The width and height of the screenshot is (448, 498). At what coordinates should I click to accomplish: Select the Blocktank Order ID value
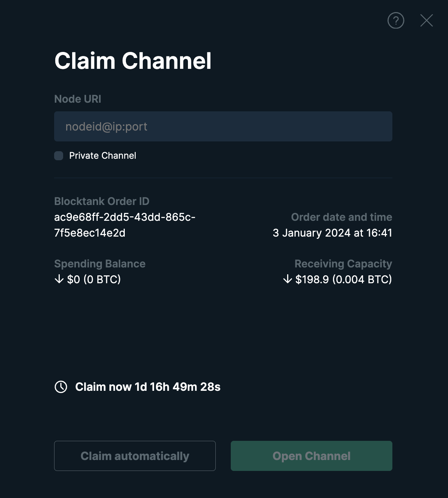pyautogui.click(x=125, y=225)
